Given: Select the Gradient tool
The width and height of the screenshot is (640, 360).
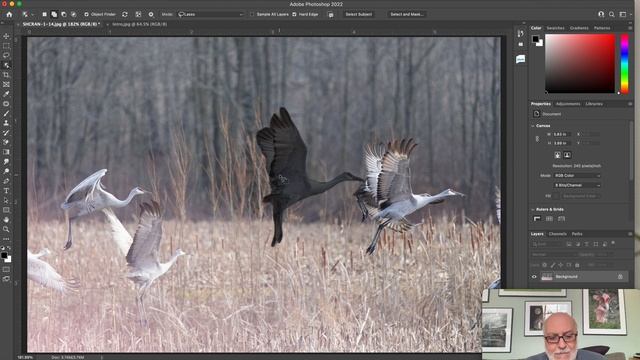Looking at the screenshot, I should pyautogui.click(x=6, y=152).
